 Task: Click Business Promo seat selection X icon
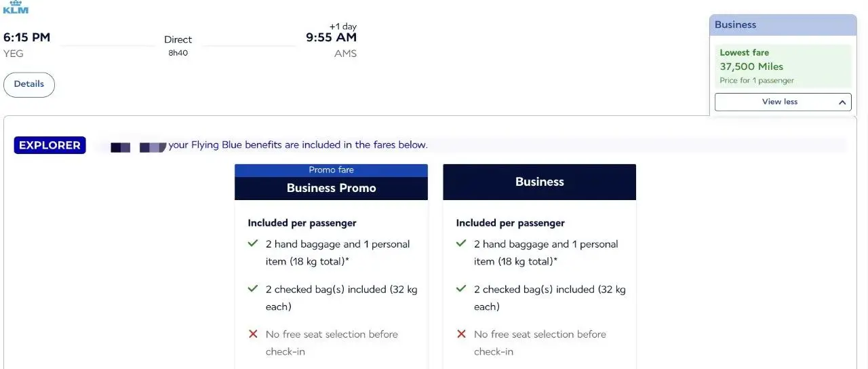click(x=253, y=334)
